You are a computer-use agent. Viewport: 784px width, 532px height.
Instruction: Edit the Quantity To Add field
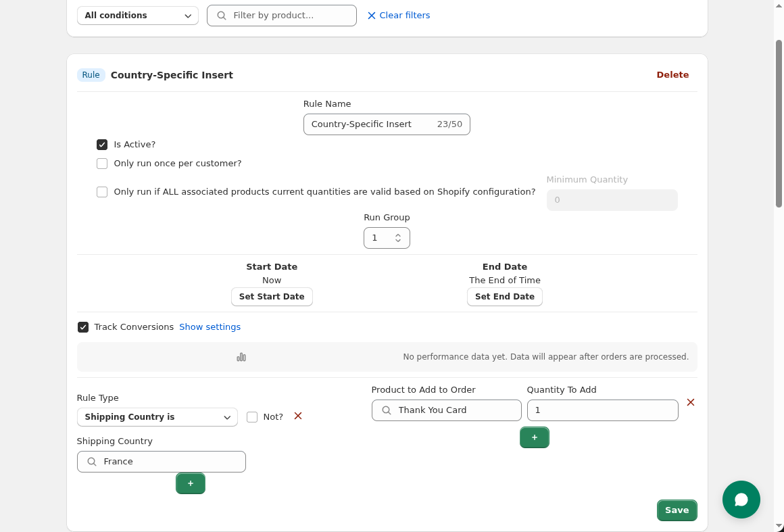coord(602,410)
